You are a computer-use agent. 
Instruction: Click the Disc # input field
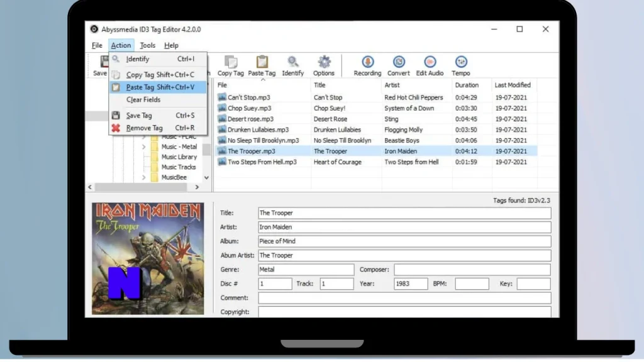point(275,283)
